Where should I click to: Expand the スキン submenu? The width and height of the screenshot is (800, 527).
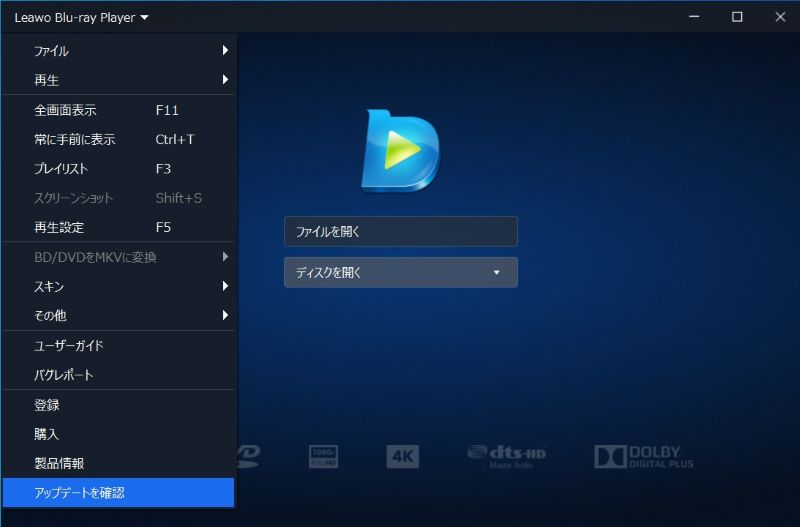[118, 286]
